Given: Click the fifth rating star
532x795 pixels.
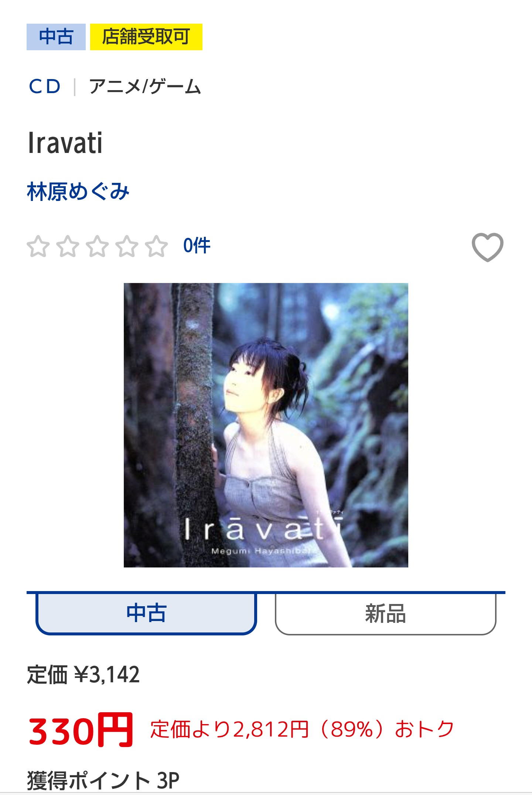Looking at the screenshot, I should (x=157, y=246).
